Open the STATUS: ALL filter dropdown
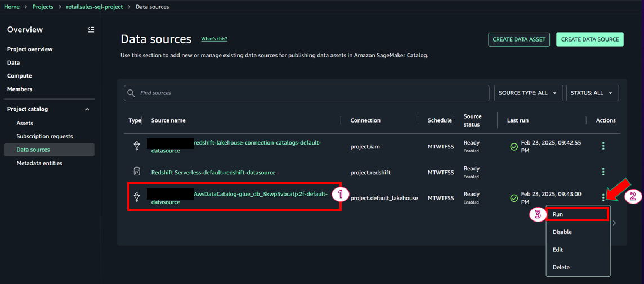This screenshot has width=644, height=284. (x=592, y=93)
